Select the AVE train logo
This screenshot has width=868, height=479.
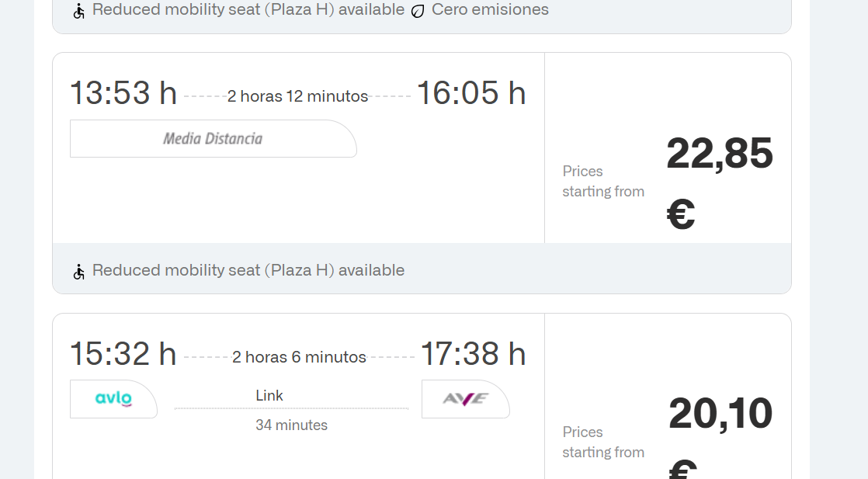pyautogui.click(x=465, y=399)
